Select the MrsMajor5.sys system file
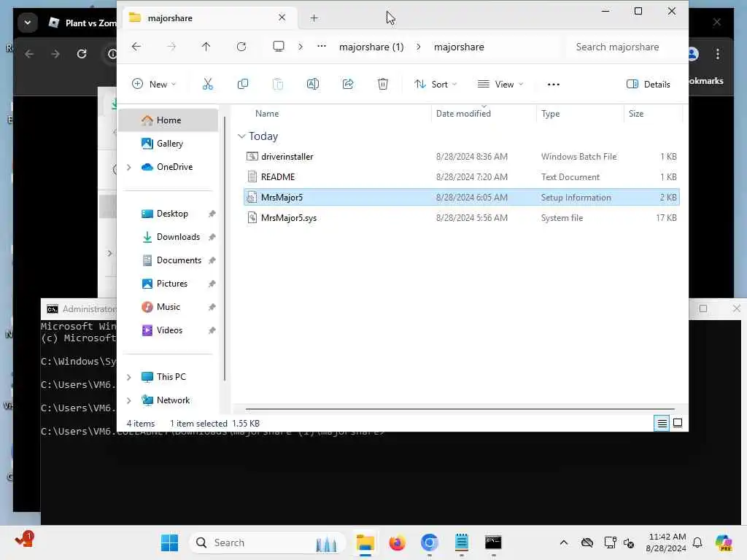The image size is (747, 560). point(461,217)
